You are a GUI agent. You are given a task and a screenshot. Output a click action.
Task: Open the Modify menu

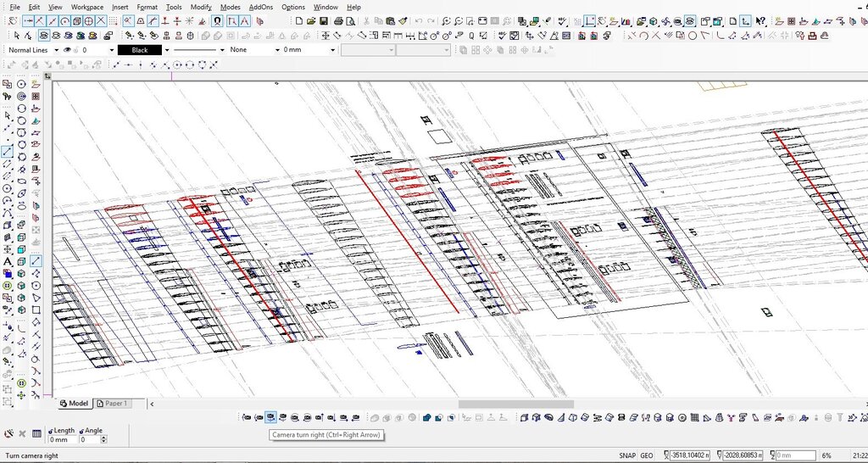[201, 7]
